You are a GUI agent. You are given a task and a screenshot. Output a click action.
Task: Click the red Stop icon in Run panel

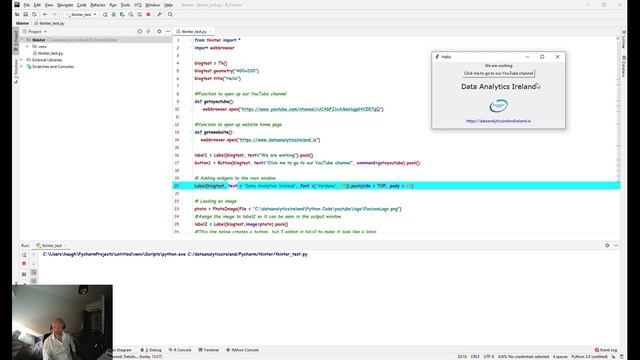24,264
